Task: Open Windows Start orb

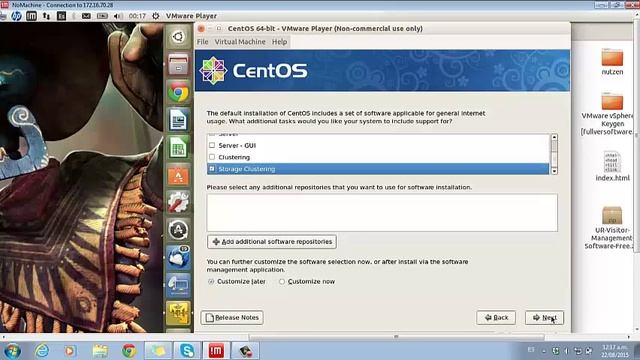Action: pyautogui.click(x=12, y=351)
